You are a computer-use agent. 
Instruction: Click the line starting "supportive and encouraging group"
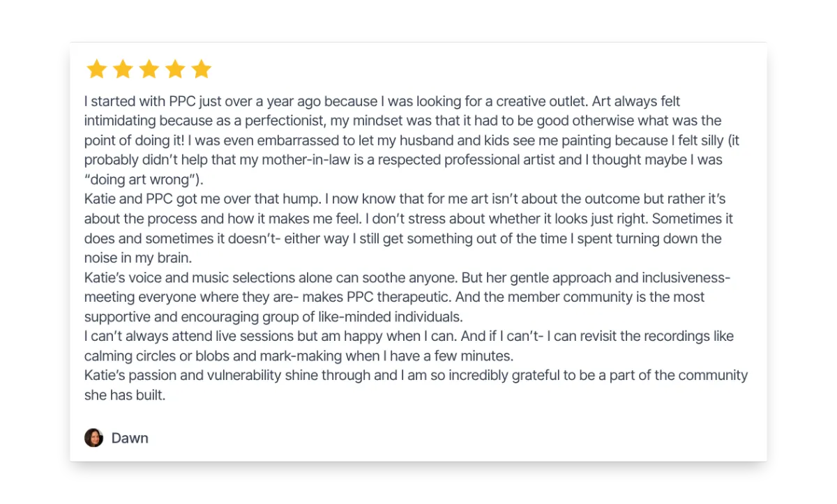pyautogui.click(x=273, y=316)
